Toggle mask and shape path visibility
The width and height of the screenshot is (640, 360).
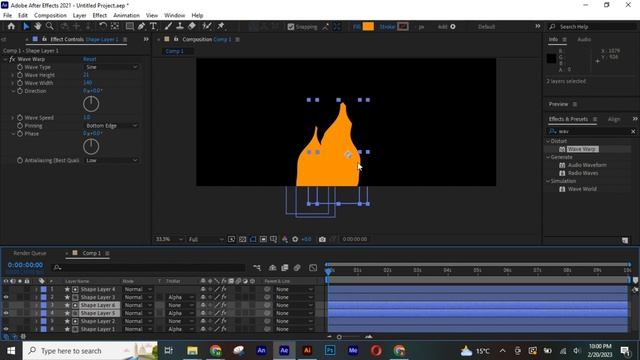pyautogui.click(x=253, y=239)
